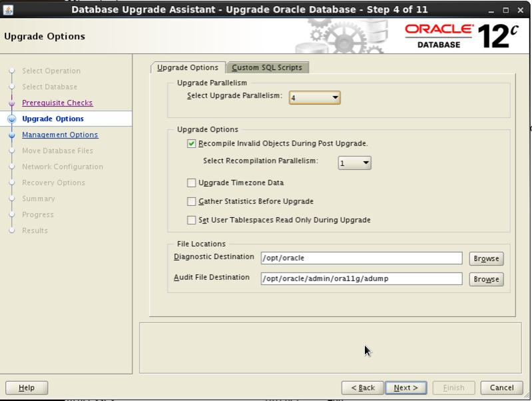
Task: Go back with the Back button
Action: click(363, 388)
